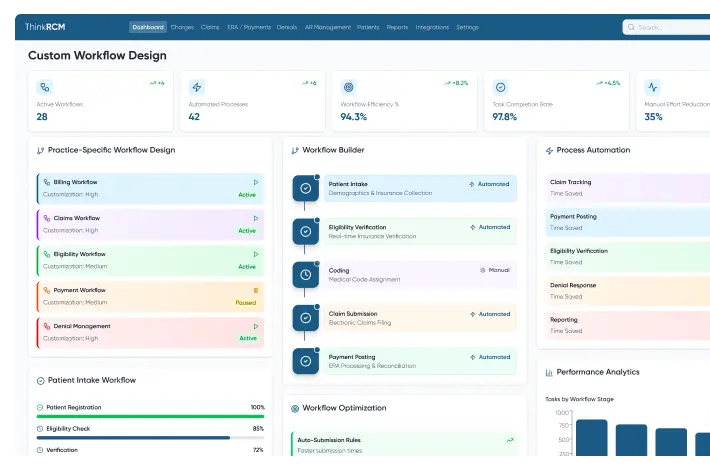
Task: Toggle the Payment Workflow pause icon
Action: 256,290
